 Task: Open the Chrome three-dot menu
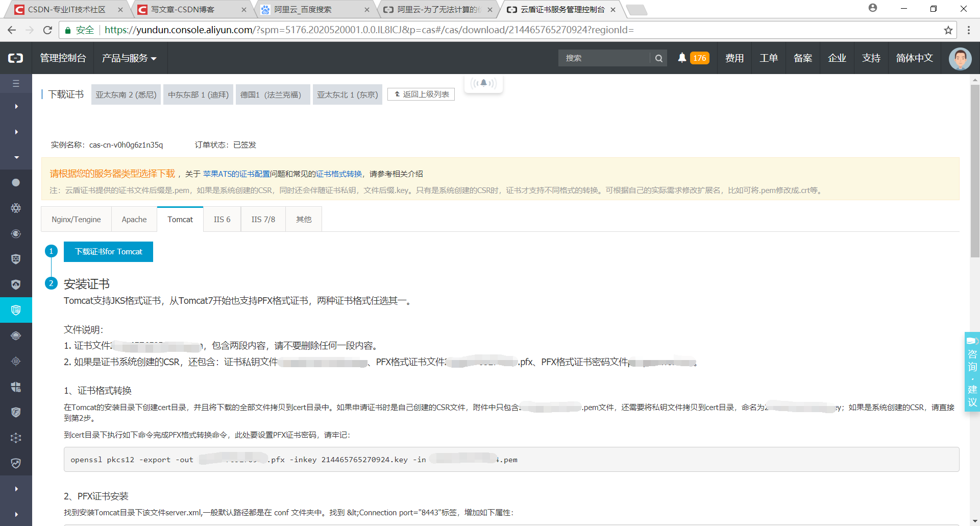[x=968, y=30]
